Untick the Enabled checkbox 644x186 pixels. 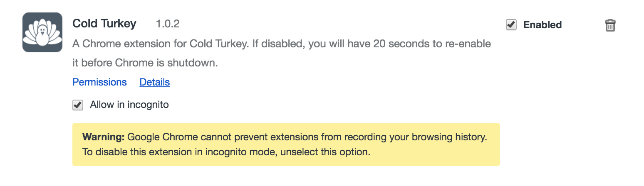(x=511, y=25)
